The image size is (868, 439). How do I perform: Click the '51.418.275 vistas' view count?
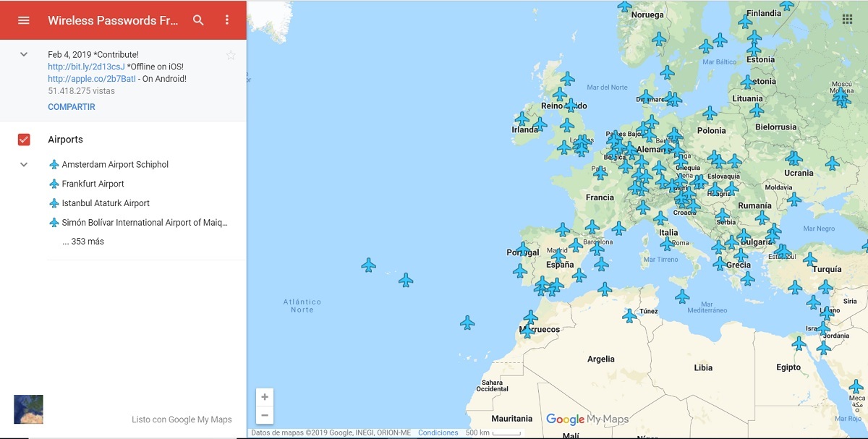click(x=81, y=91)
